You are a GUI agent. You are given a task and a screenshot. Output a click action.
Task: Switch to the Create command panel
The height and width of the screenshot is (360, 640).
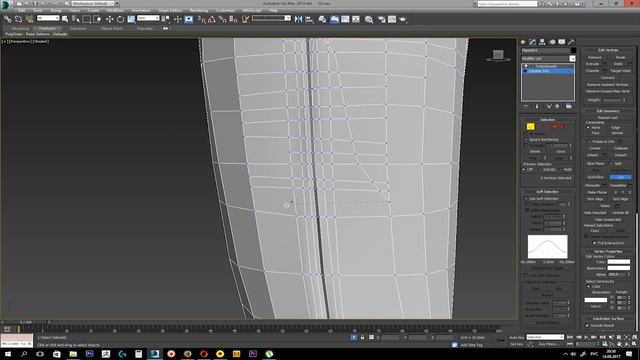[523, 42]
